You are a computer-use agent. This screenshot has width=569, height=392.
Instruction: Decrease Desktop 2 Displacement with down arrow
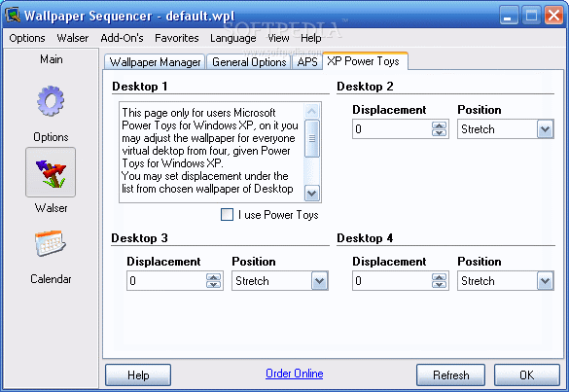point(439,133)
